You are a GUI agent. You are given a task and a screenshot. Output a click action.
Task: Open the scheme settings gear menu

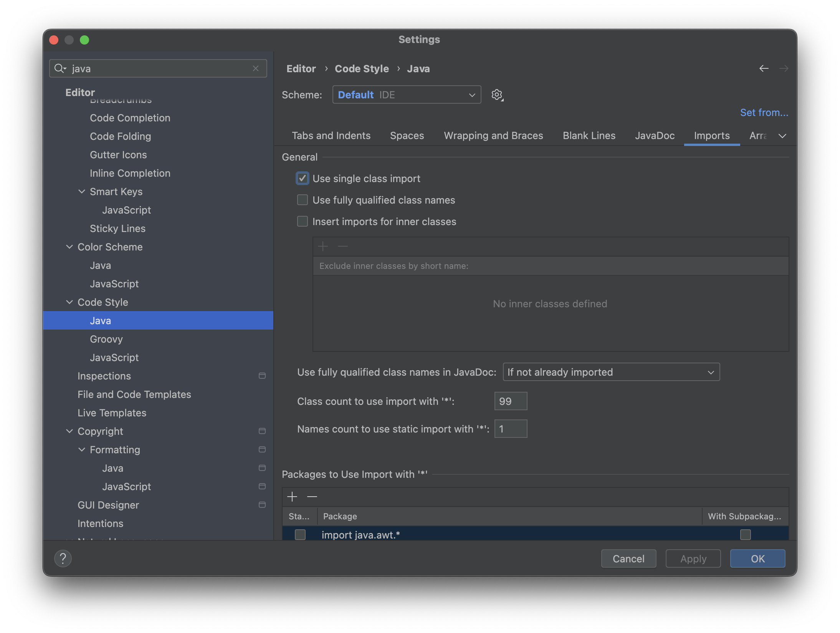point(497,94)
